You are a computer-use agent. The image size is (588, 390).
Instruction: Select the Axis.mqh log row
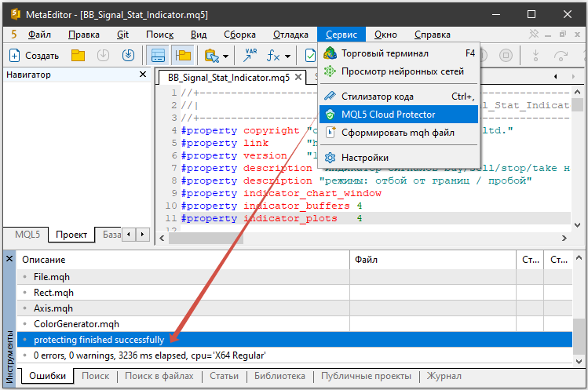coord(294,308)
